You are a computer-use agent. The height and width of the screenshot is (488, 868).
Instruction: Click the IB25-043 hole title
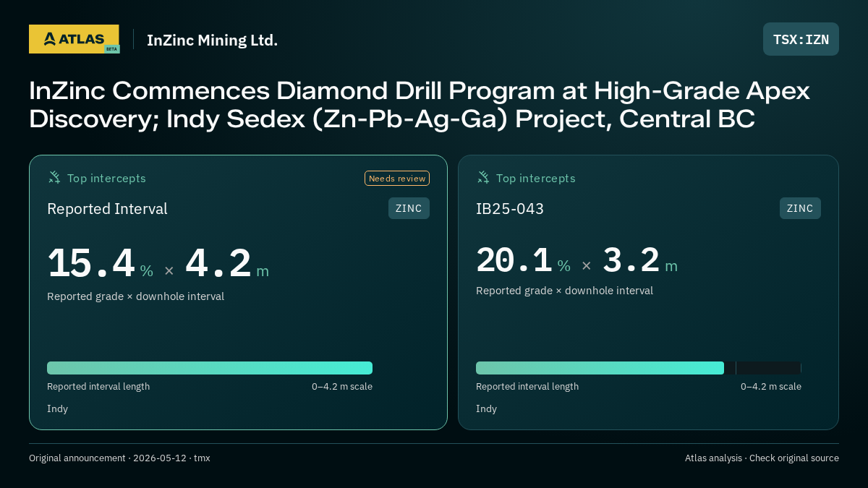(510, 209)
